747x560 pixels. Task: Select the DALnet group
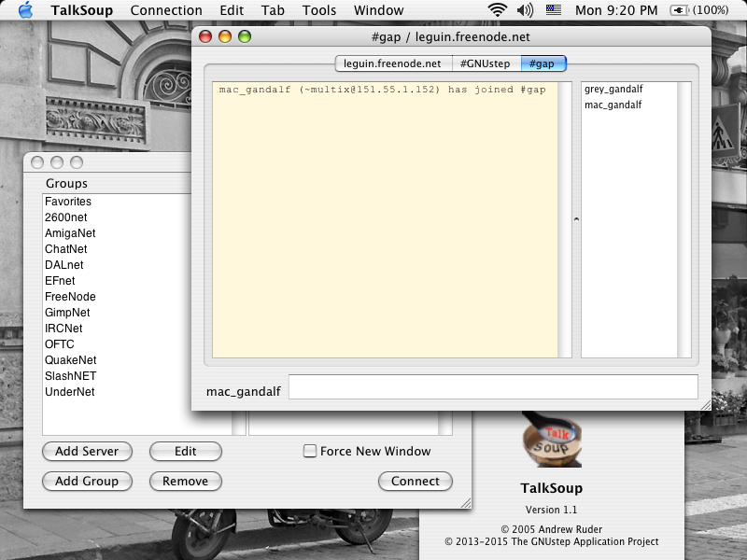pyautogui.click(x=116, y=265)
